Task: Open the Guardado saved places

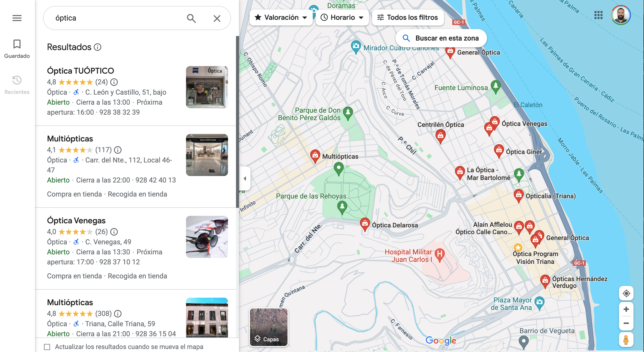Action: tap(17, 49)
